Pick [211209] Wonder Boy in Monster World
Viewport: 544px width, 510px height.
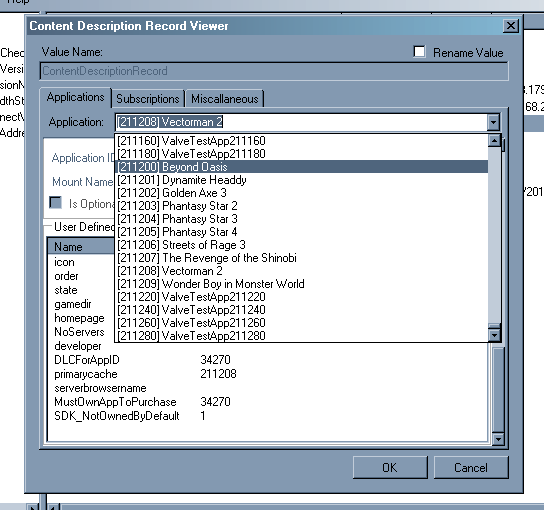point(301,284)
